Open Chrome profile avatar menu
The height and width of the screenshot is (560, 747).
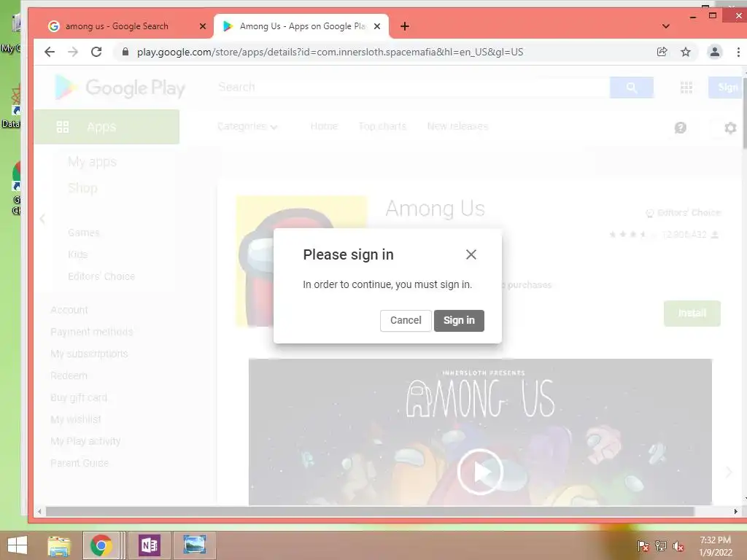715,52
